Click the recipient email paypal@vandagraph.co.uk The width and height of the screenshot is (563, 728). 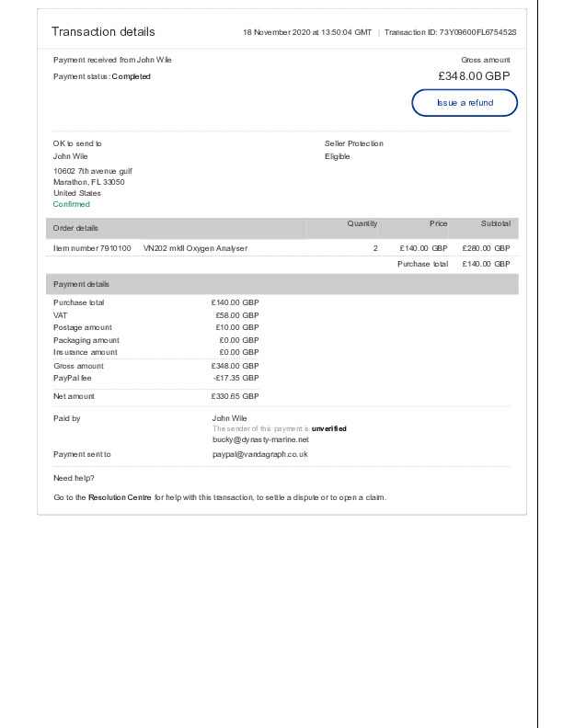pos(259,454)
